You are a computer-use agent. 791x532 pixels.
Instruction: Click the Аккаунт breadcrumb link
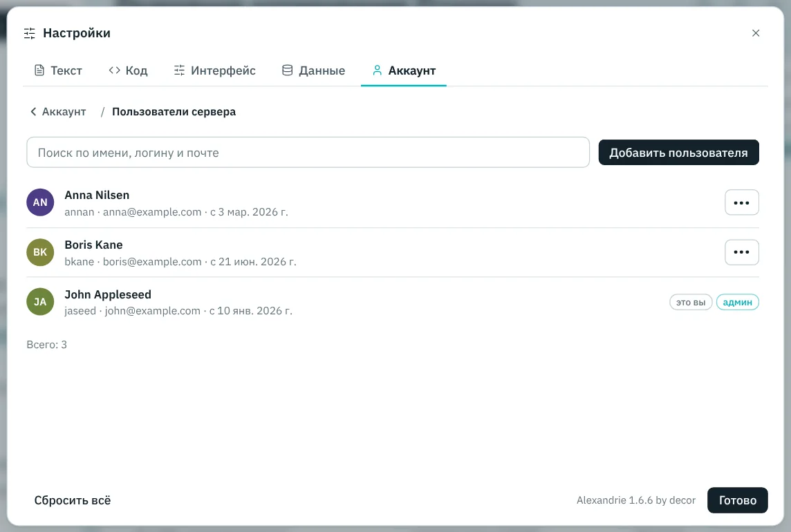pos(64,111)
